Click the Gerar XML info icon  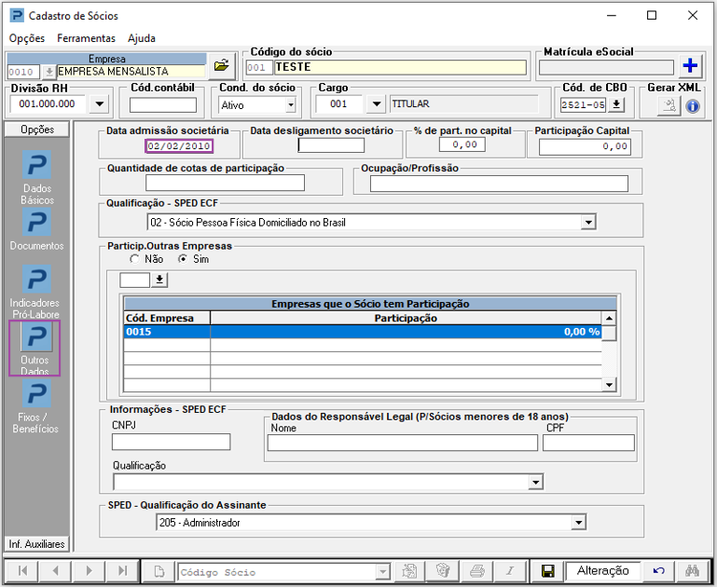[693, 106]
